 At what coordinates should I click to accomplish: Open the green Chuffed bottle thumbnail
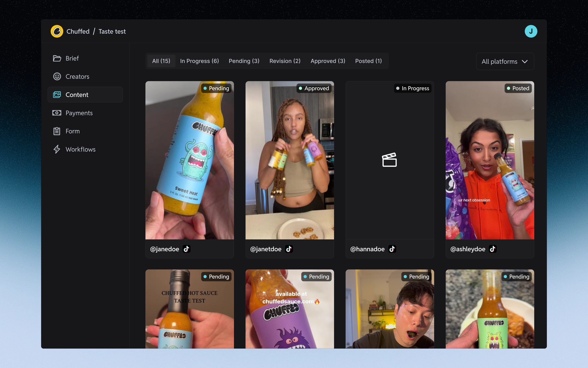490,309
